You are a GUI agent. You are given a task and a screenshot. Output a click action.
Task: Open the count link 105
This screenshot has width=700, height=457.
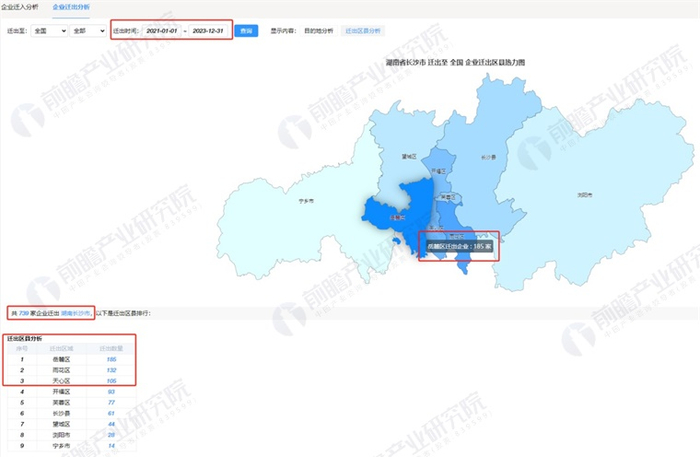(111, 381)
